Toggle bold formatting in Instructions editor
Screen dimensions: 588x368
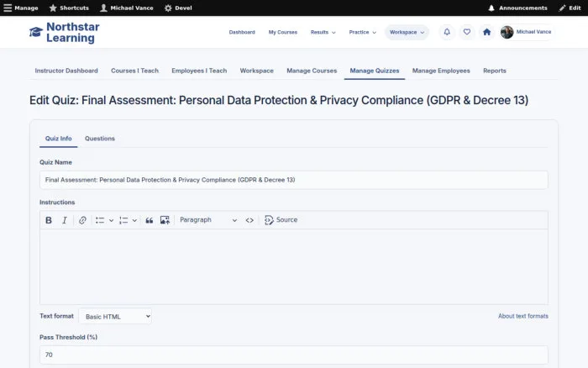(x=49, y=220)
